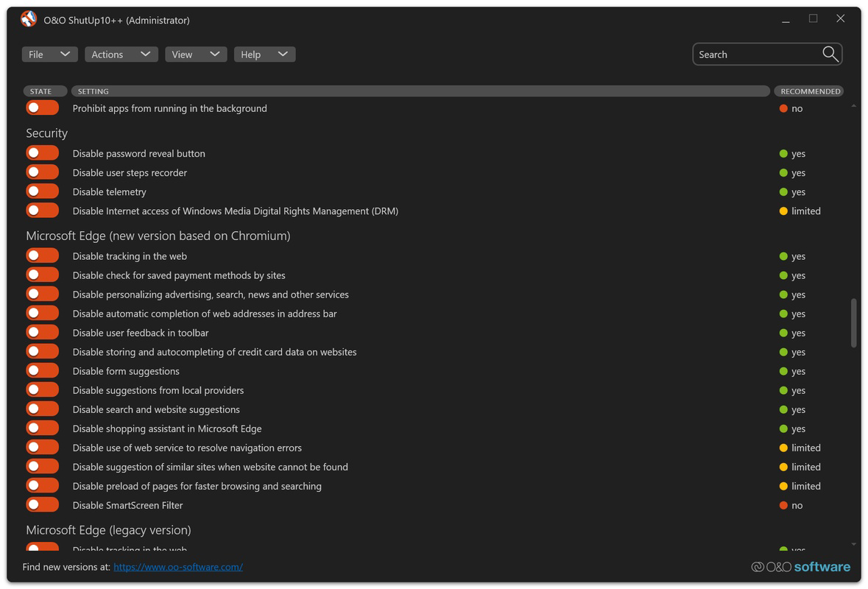Open the Help dropdown menu
Screen dimensions: 868x589
click(264, 54)
